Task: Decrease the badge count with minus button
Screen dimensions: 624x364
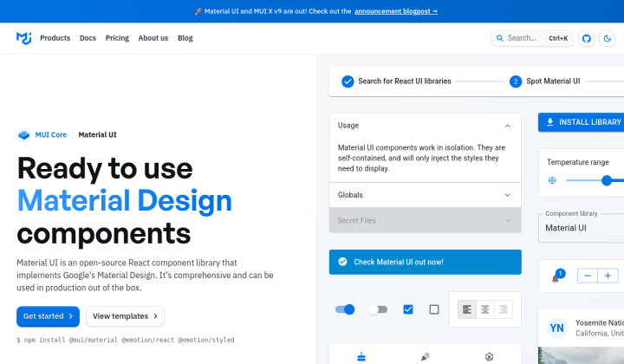Action: (x=588, y=276)
